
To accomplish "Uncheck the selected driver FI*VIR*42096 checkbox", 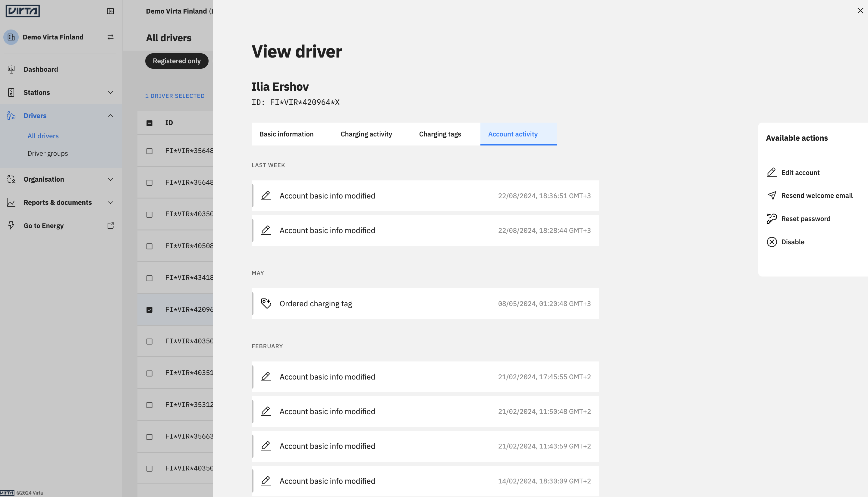I will [x=149, y=310].
